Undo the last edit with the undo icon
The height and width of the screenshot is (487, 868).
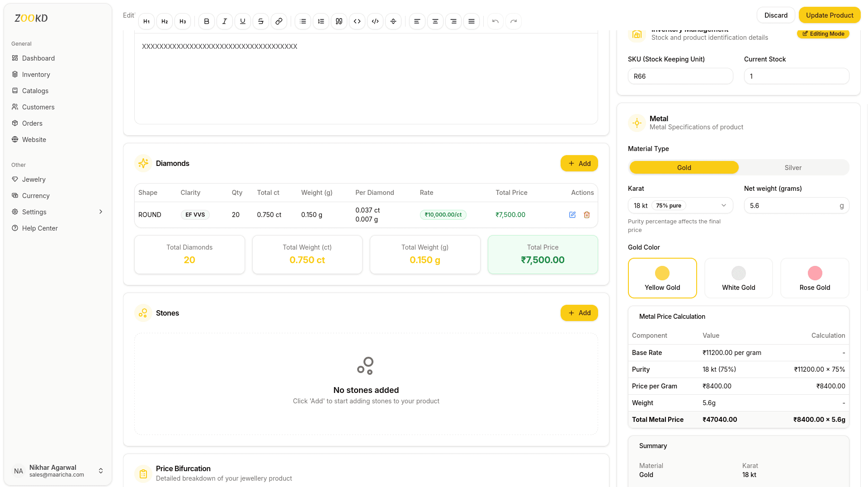click(495, 21)
